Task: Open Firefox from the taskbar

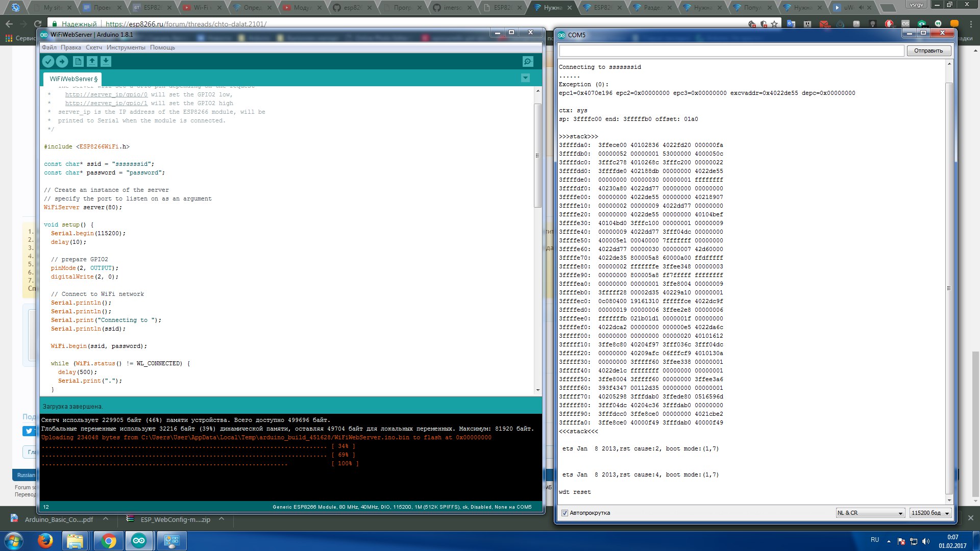Action: pos(45,541)
